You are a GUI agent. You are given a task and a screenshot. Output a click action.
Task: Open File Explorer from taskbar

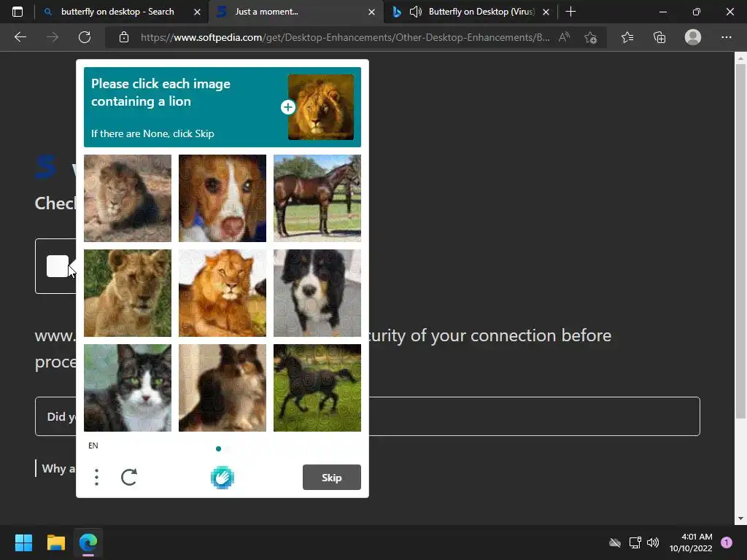point(55,542)
